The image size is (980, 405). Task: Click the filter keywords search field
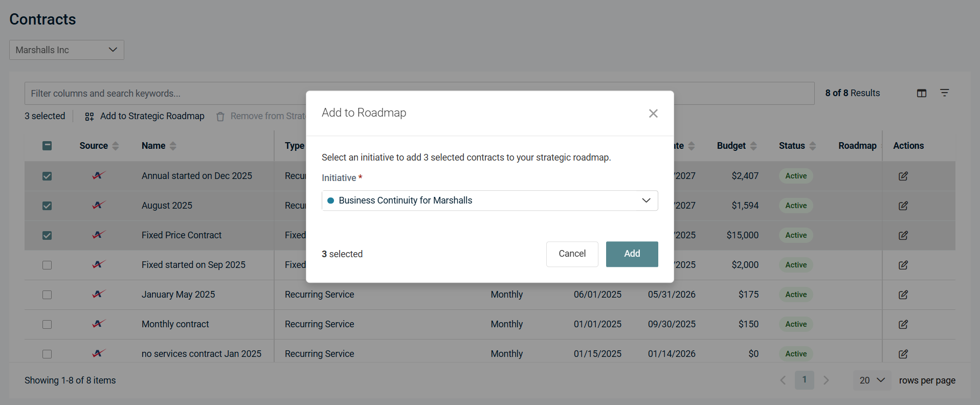coord(164,94)
